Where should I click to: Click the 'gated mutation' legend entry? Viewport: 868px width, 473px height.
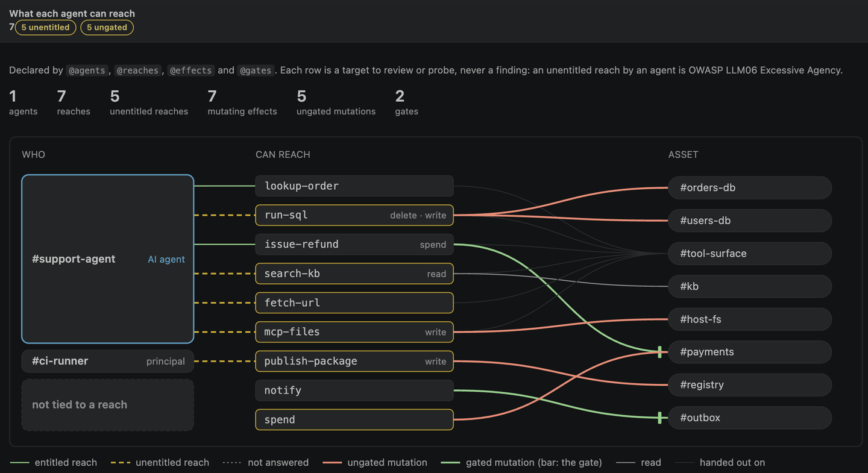tap(521, 463)
